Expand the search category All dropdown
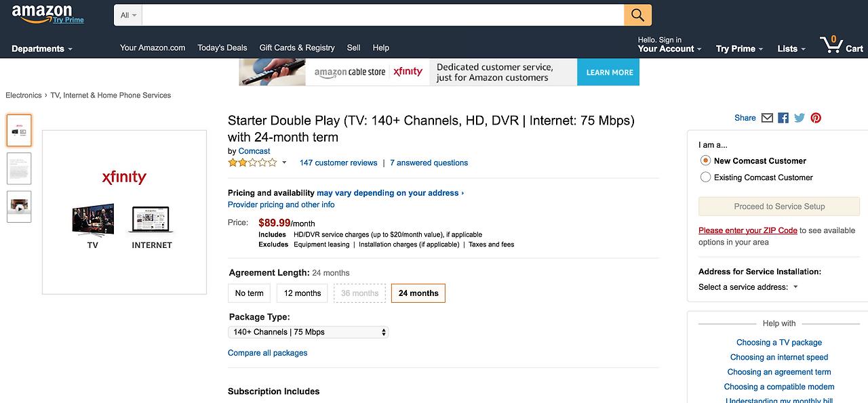868x403 pixels. point(128,15)
